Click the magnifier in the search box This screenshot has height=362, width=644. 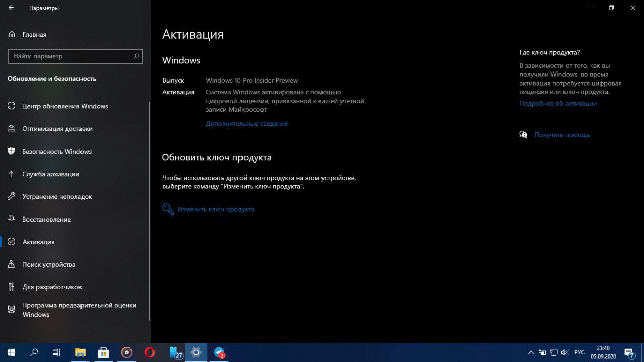[136, 56]
